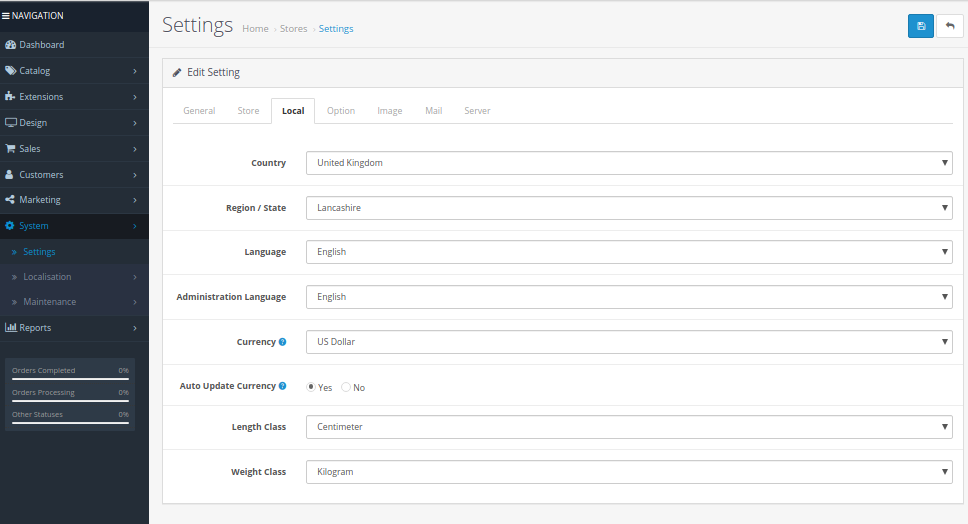Select No for Auto Update Currency
Screen dimensions: 968x524
point(346,387)
